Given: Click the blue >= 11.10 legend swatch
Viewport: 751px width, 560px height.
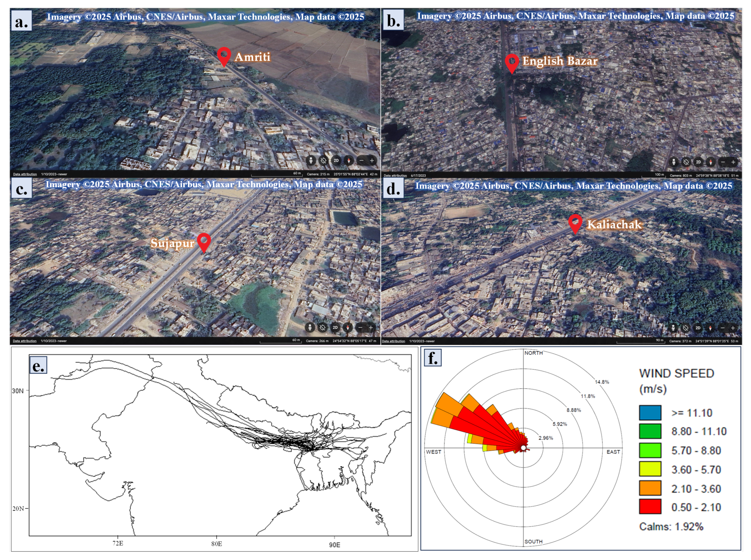Looking at the screenshot, I should (x=650, y=413).
